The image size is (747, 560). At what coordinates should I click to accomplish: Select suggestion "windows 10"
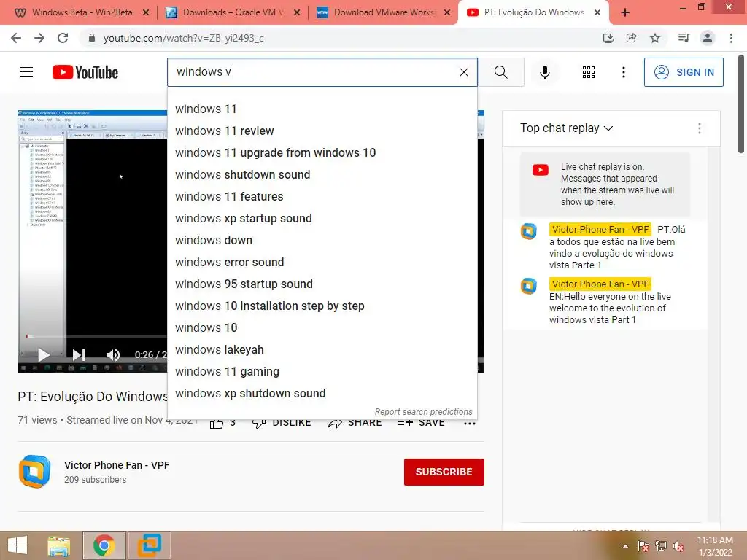point(322,328)
